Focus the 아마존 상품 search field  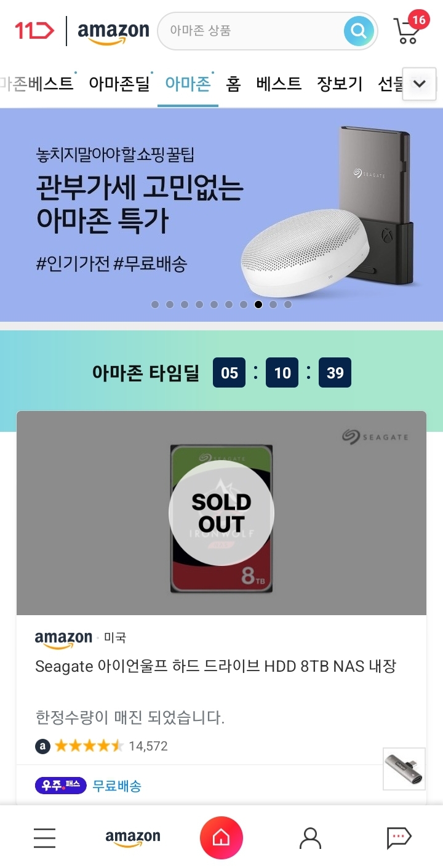tap(252, 31)
